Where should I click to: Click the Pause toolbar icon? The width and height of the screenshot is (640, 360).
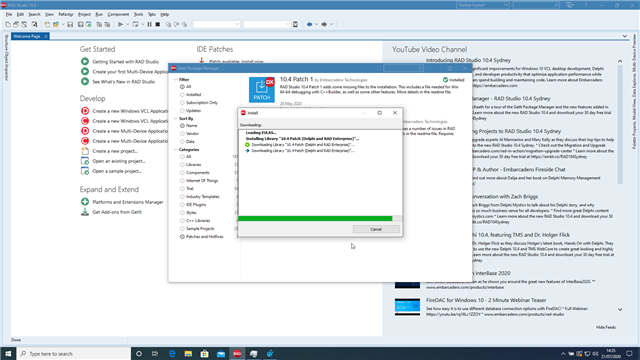(149, 24)
